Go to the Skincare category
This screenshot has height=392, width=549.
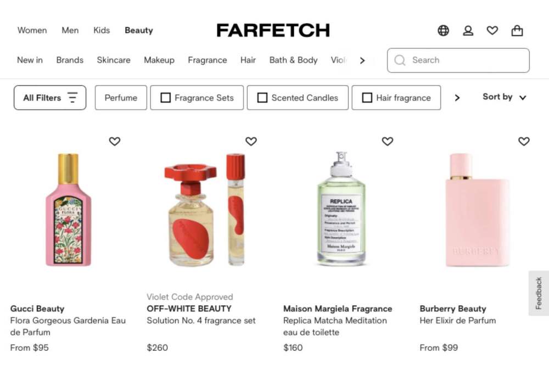[x=114, y=60]
